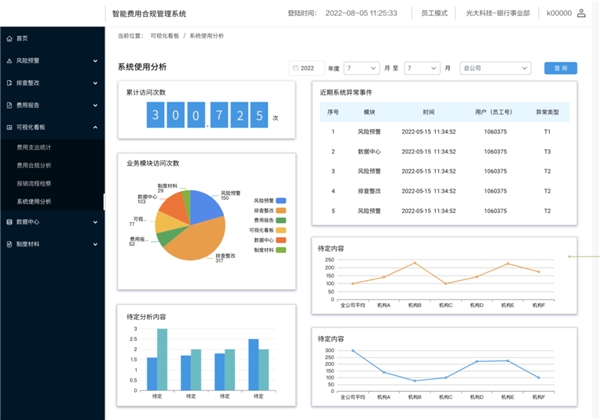The width and height of the screenshot is (600, 420).
Task: Open the start month dropdown
Action: click(360, 68)
